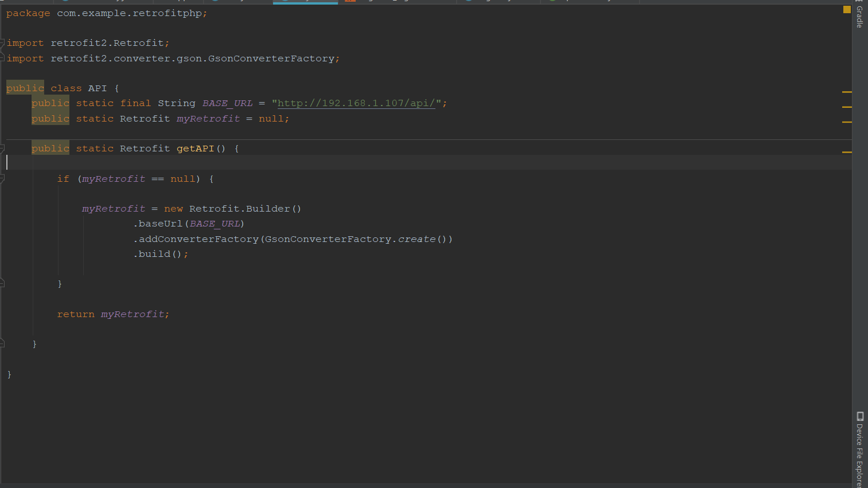Switch to the highlighted active editor tab

pyautogui.click(x=305, y=2)
